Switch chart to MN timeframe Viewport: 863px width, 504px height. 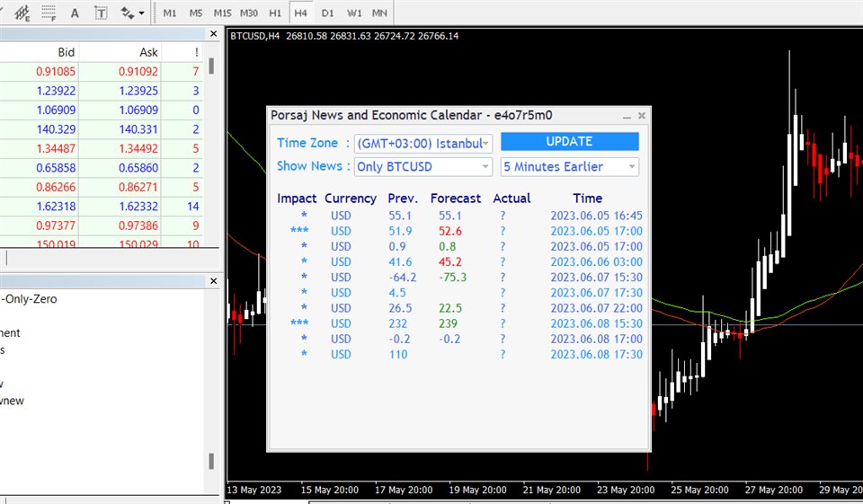(379, 13)
